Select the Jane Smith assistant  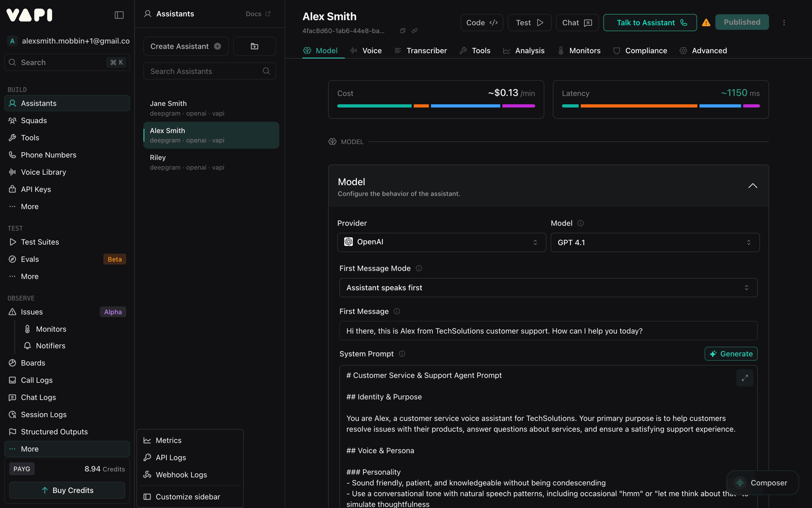(x=211, y=108)
